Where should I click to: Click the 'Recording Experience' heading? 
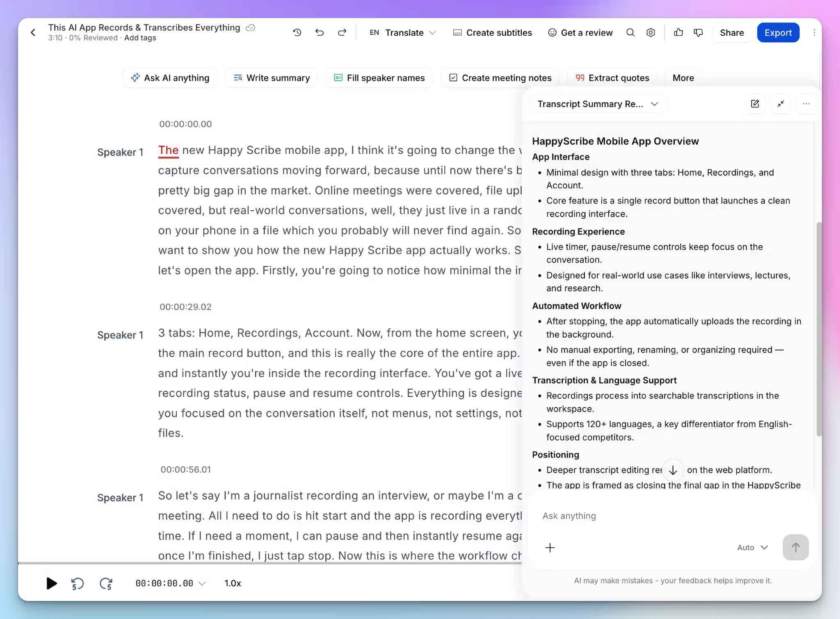pyautogui.click(x=578, y=231)
